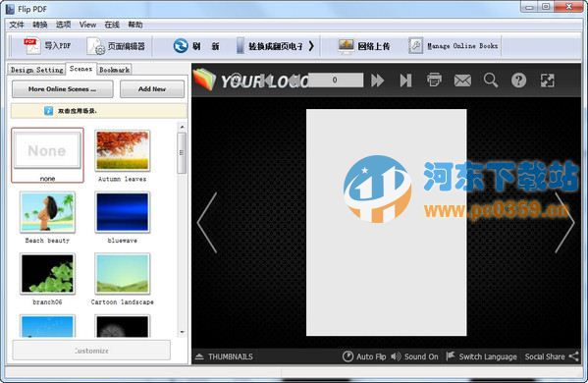Click the page number input field
The image size is (588, 383).
(335, 80)
